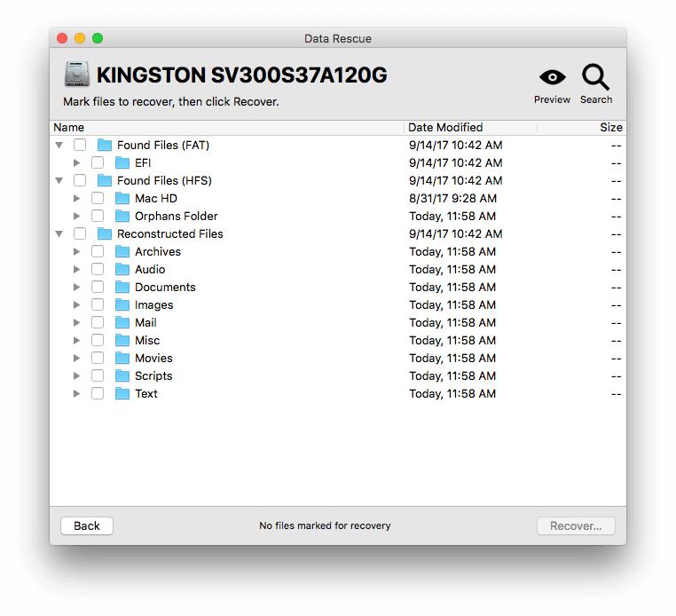
Task: Expand the Misc folder
Action: coord(77,340)
